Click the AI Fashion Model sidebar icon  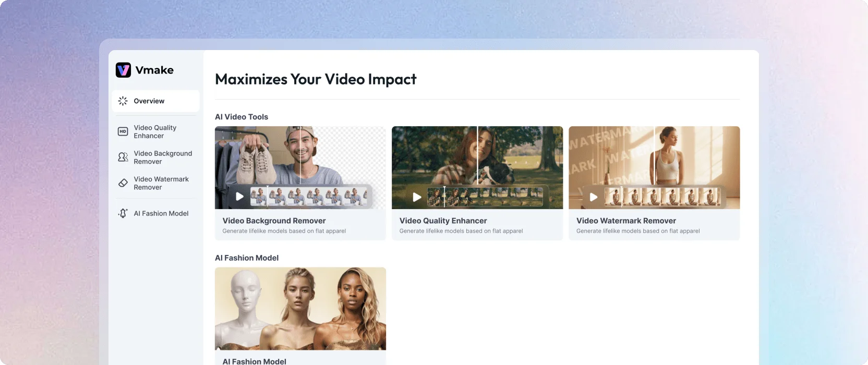[x=123, y=213]
